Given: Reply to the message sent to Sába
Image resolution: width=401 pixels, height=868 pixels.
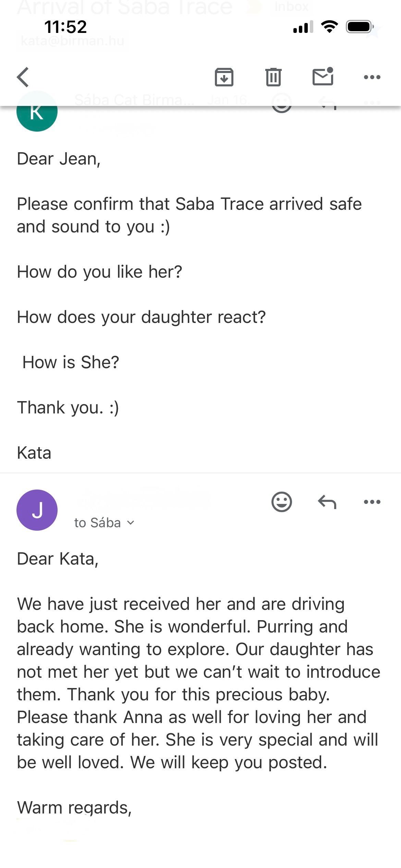Looking at the screenshot, I should pos(327,502).
